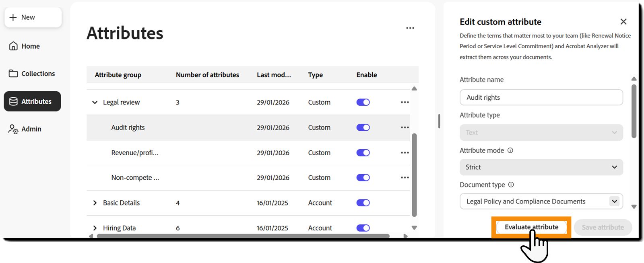
Task: Click the New plus button
Action: click(x=33, y=17)
